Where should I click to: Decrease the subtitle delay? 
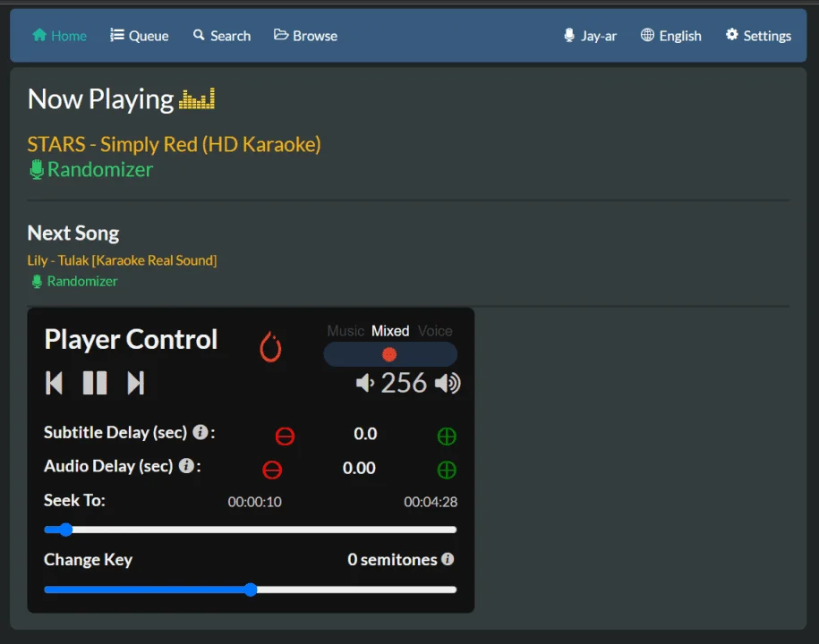(x=285, y=436)
